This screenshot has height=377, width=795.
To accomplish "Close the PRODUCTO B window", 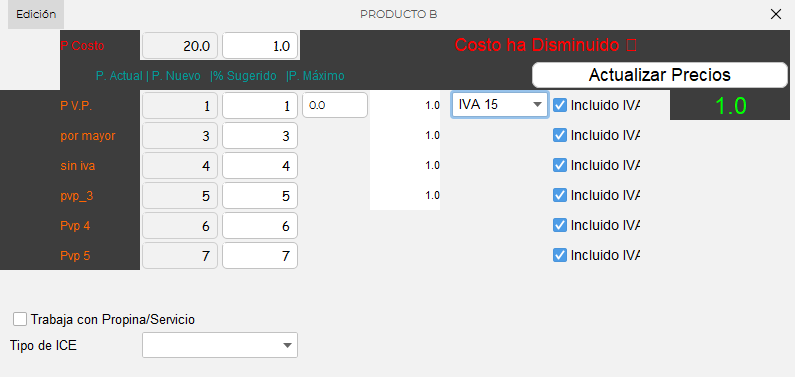I will pos(776,14).
